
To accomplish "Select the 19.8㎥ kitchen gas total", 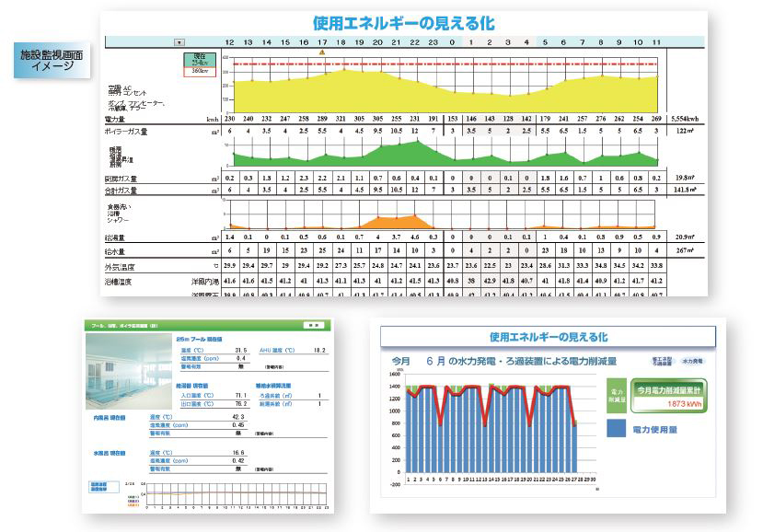I will click(685, 178).
